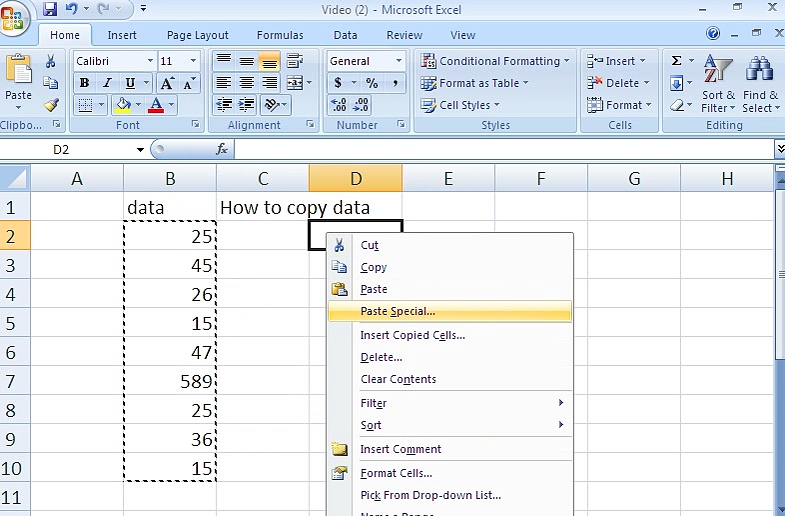Viewport: 785px width, 516px height.
Task: Toggle Italic formatting
Action: click(107, 83)
